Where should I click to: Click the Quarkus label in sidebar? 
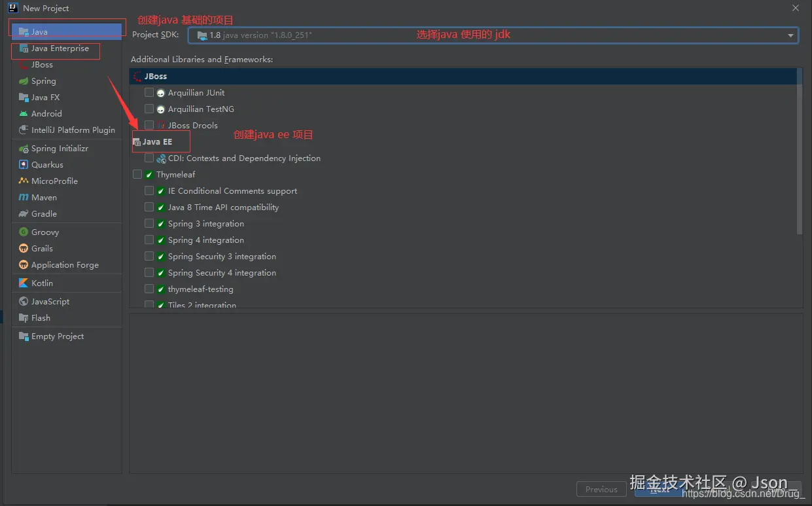[x=48, y=165]
